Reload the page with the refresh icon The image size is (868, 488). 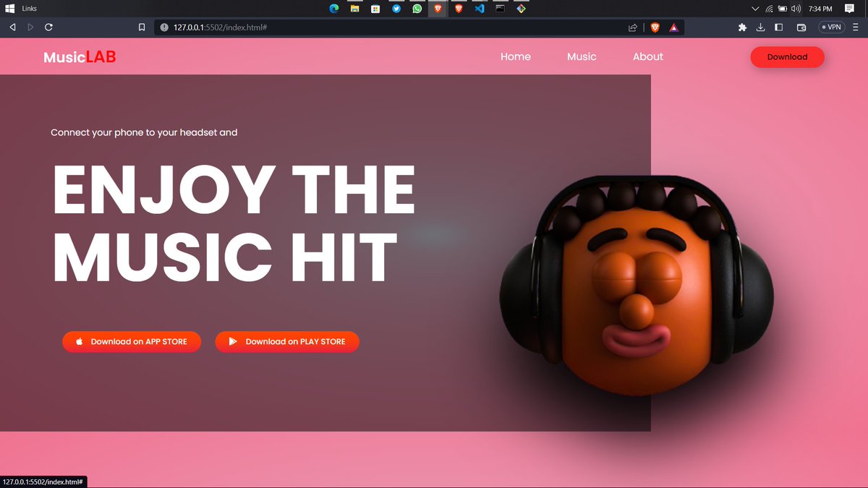tap(48, 27)
